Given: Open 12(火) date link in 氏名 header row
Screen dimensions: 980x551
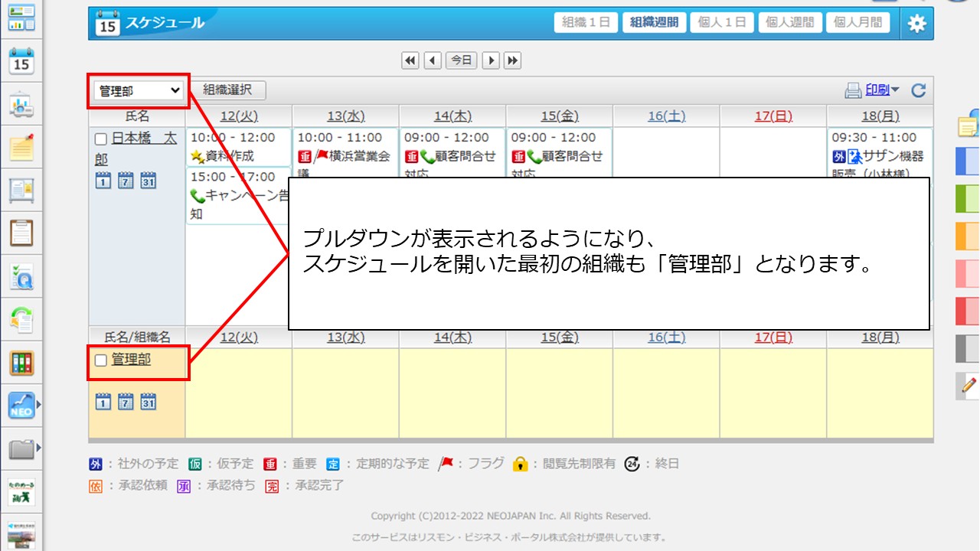Looking at the screenshot, I should 239,116.
